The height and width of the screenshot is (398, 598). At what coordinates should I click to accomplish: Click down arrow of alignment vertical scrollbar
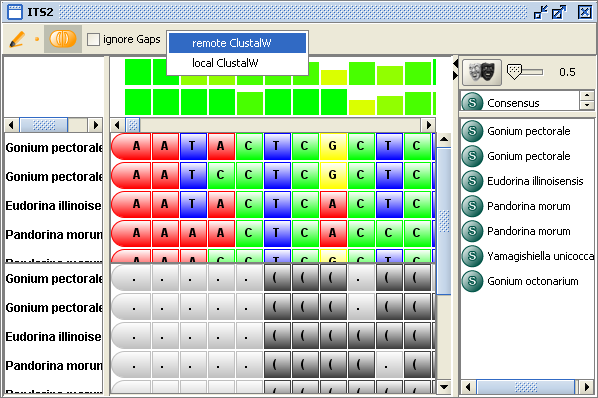[444, 387]
